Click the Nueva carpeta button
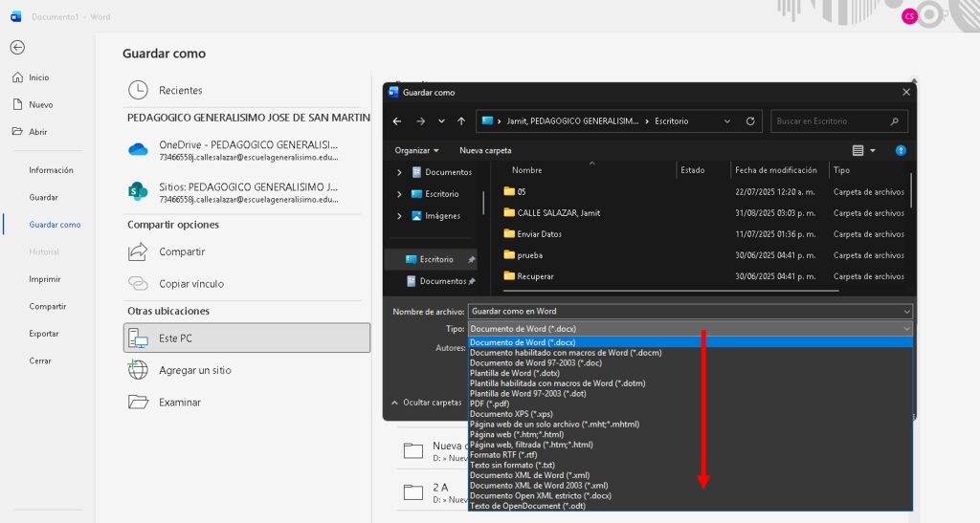The image size is (980, 523). point(485,150)
